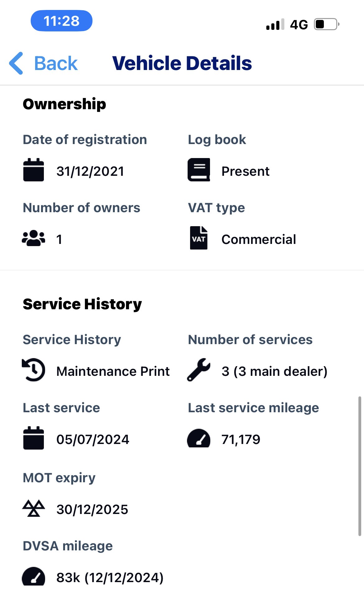The height and width of the screenshot is (593, 364).
Task: Click the last service calendar icon
Action: (34, 438)
